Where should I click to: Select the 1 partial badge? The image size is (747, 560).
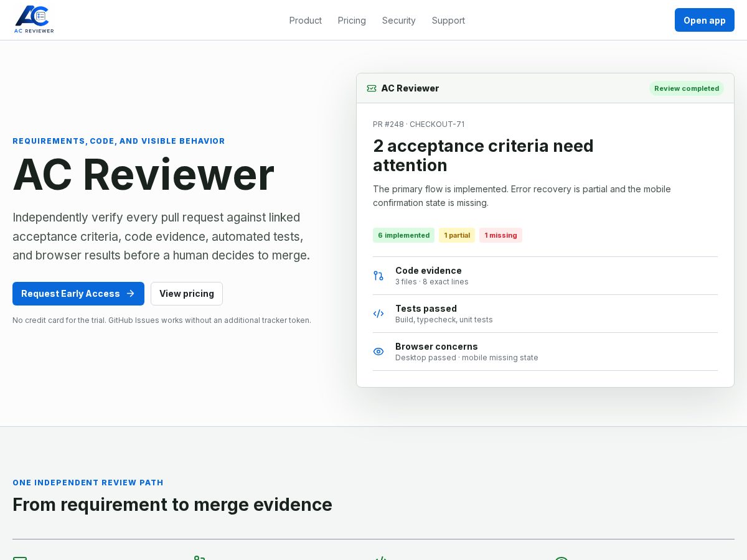point(457,235)
